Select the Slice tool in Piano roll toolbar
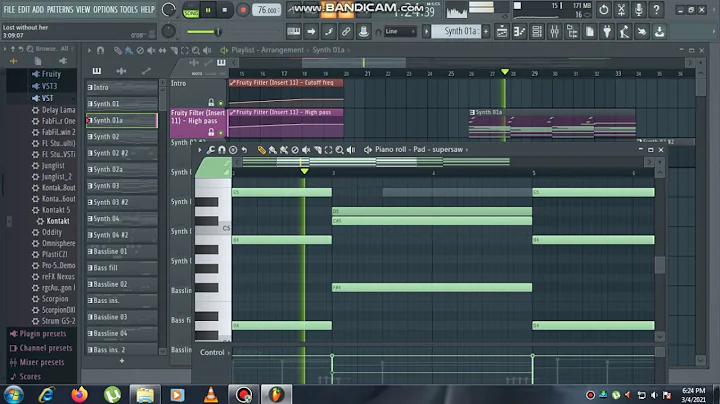 click(x=317, y=150)
